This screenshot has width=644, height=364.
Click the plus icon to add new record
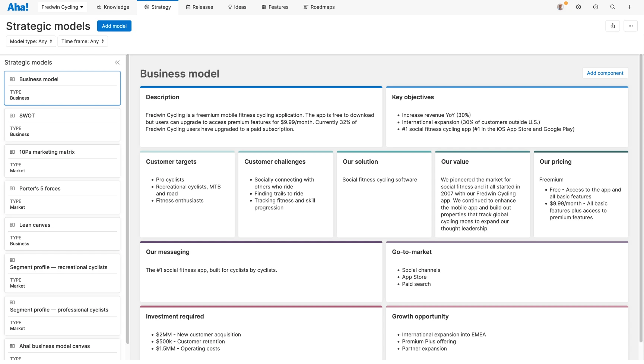point(629,7)
